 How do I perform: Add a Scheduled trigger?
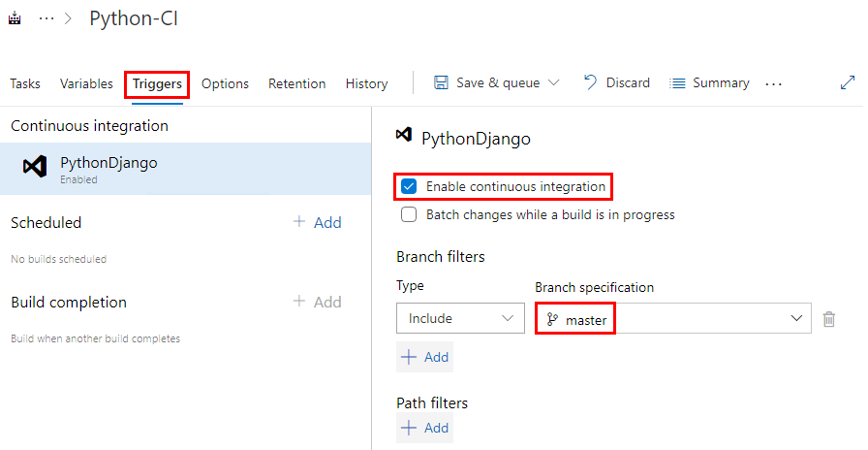tap(317, 222)
